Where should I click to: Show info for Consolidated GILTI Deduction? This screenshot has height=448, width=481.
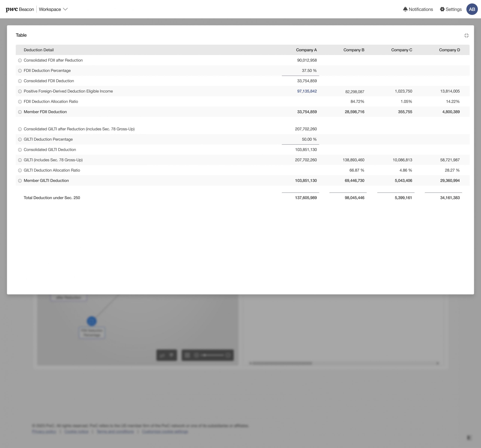coord(20,150)
